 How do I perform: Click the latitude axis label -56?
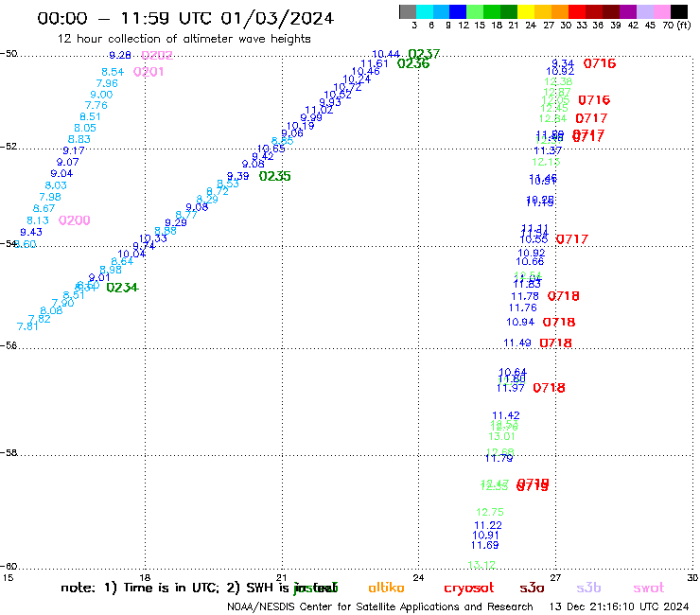(9, 345)
